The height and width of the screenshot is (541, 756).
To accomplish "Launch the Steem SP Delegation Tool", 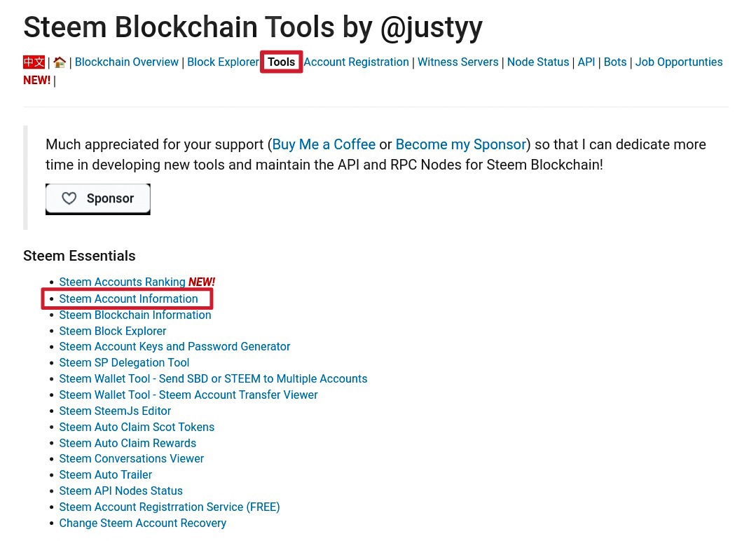I will pos(124,362).
